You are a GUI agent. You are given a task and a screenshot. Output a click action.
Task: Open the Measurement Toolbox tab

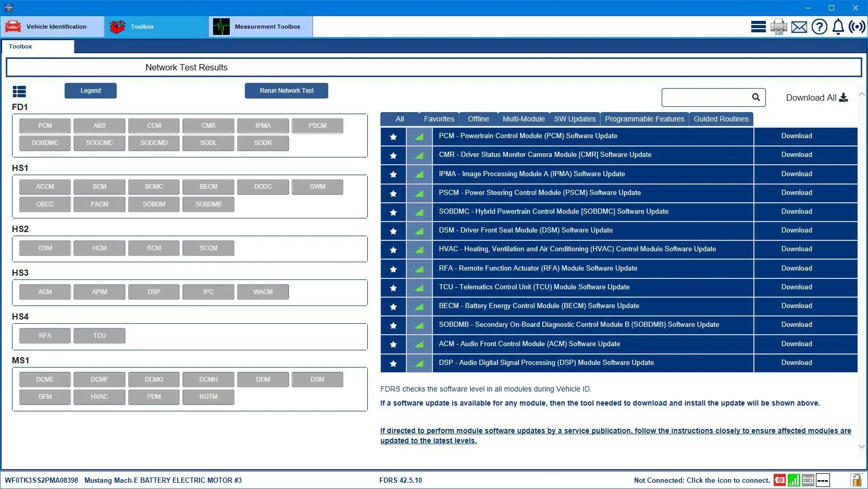coord(261,27)
